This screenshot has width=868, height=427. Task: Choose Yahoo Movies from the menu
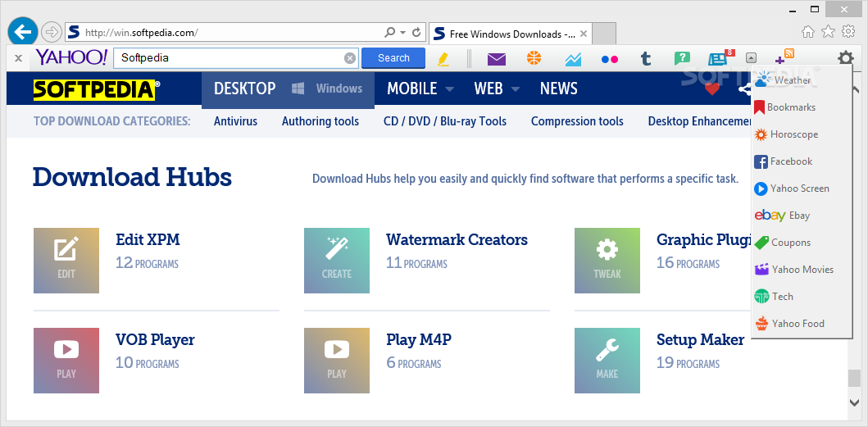801,269
